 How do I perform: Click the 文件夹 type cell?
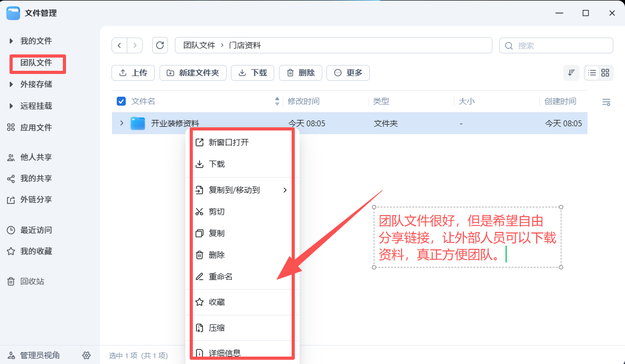tap(386, 124)
